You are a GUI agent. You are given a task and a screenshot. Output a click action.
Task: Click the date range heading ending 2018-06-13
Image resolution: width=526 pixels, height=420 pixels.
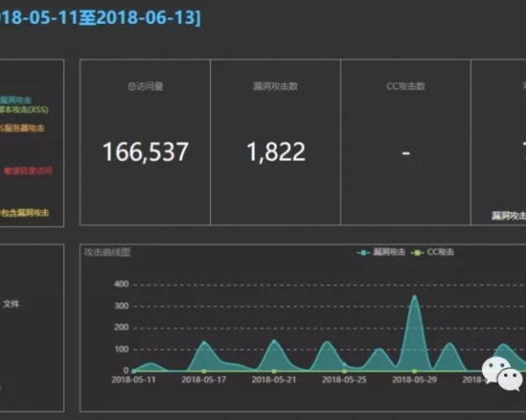point(100,16)
